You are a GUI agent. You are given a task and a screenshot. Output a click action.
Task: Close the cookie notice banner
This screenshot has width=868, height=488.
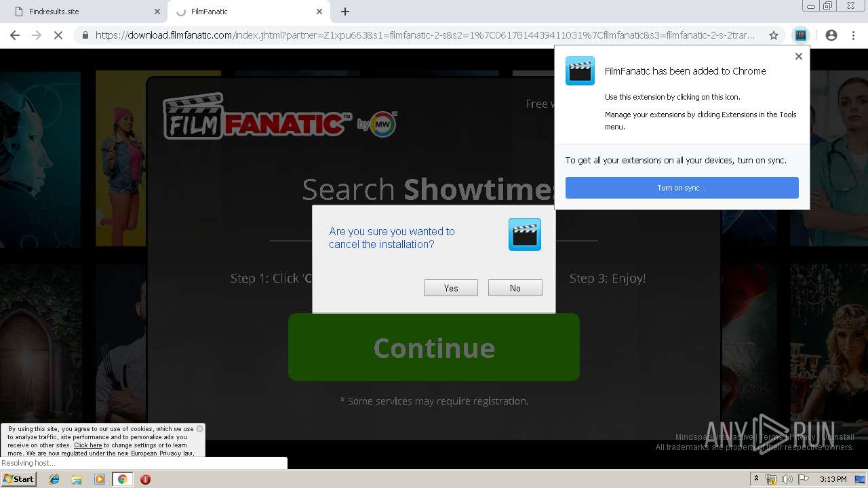199,428
